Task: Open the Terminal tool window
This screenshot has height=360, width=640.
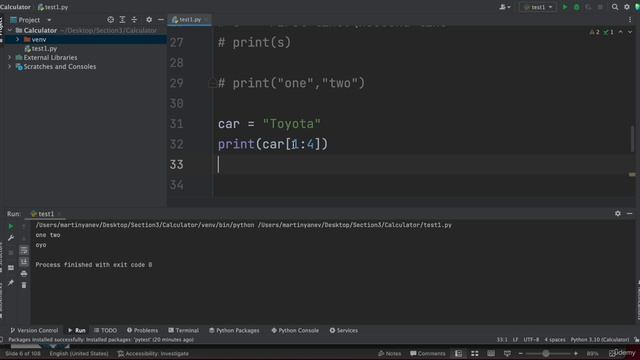Action: pyautogui.click(x=183, y=330)
